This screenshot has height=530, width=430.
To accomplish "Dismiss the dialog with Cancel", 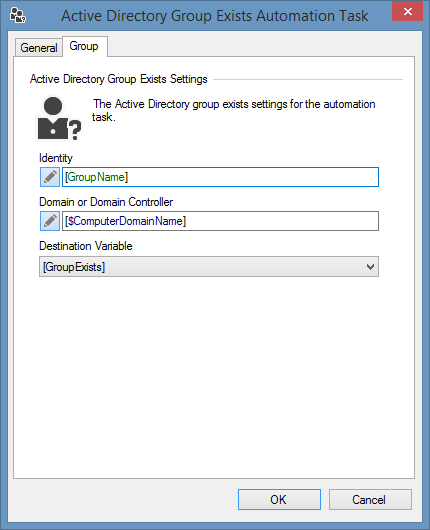I will click(x=370, y=499).
